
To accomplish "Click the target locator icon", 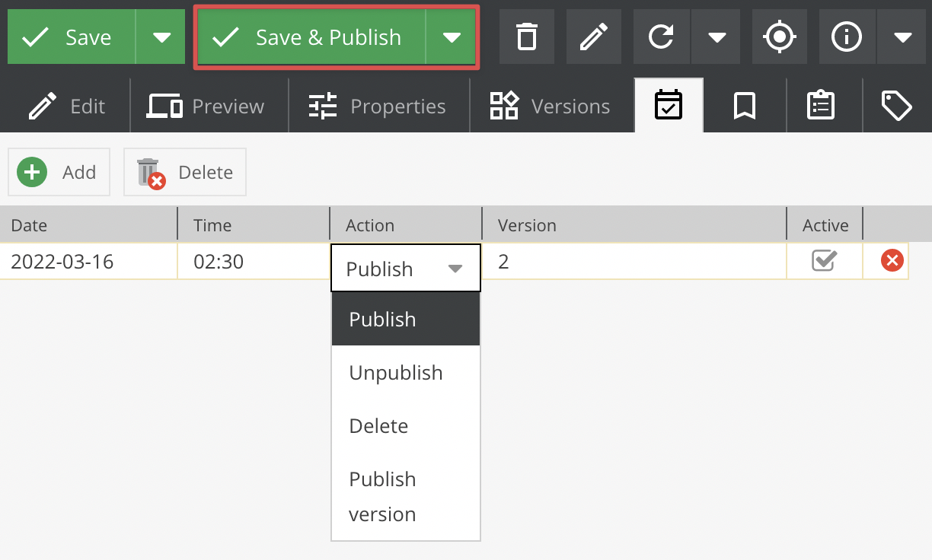I will click(780, 36).
